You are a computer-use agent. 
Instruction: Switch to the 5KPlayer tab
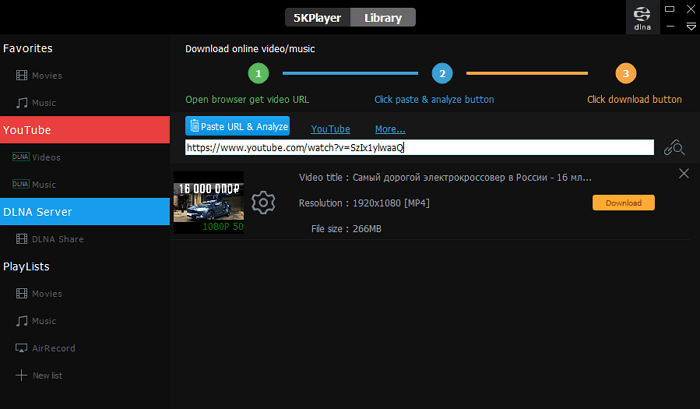[317, 17]
